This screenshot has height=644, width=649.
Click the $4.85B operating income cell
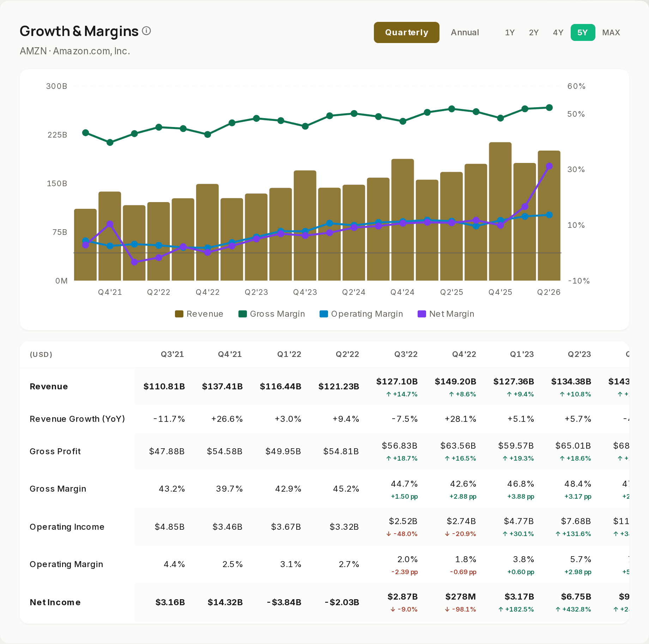169,527
